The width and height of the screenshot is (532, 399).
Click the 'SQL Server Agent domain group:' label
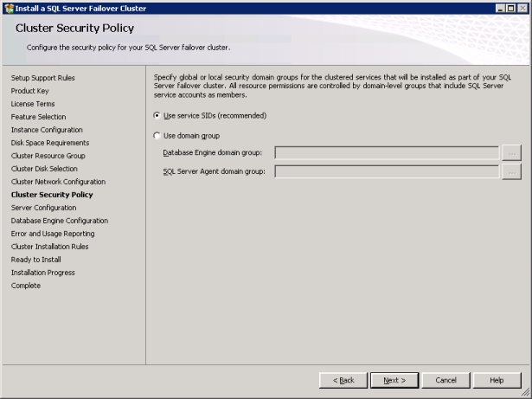tap(214, 171)
